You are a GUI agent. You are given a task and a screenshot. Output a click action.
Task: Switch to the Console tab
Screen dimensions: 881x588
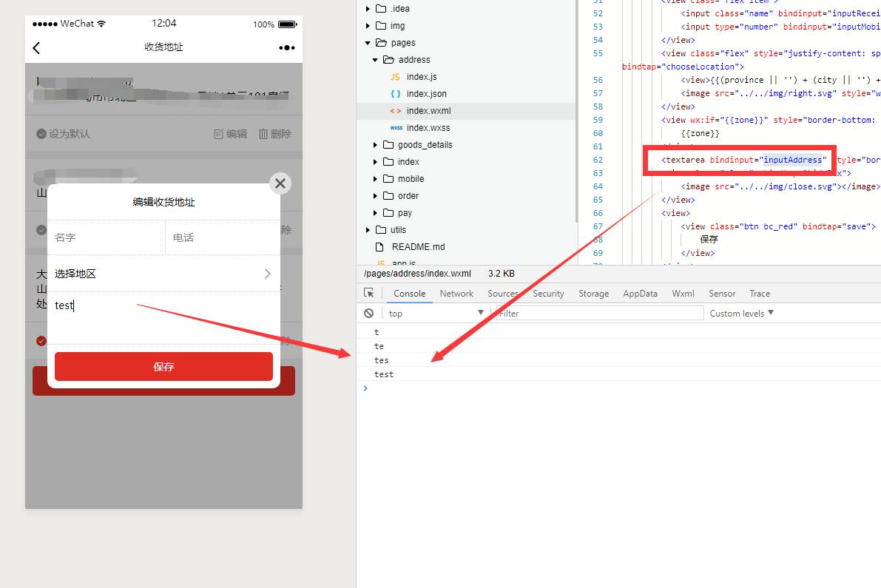point(409,293)
